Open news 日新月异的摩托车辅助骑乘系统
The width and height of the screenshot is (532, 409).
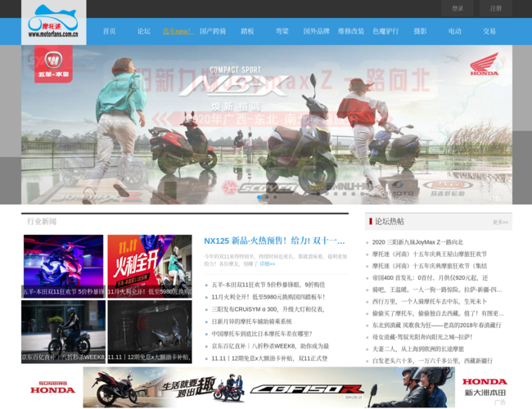point(251,321)
